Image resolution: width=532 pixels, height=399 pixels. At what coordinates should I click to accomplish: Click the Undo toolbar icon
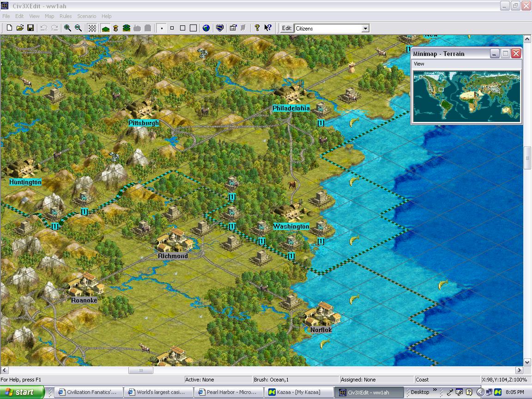coord(44,28)
